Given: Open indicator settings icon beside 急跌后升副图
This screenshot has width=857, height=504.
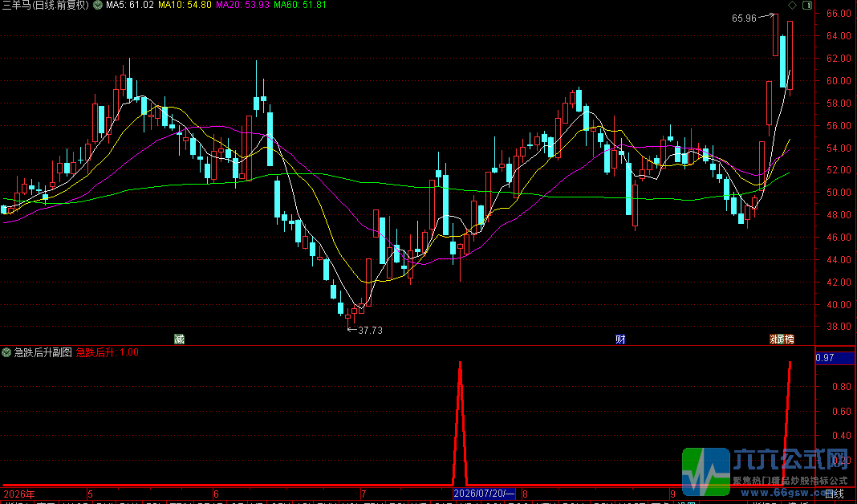Looking at the screenshot, I should pyautogui.click(x=6, y=352).
